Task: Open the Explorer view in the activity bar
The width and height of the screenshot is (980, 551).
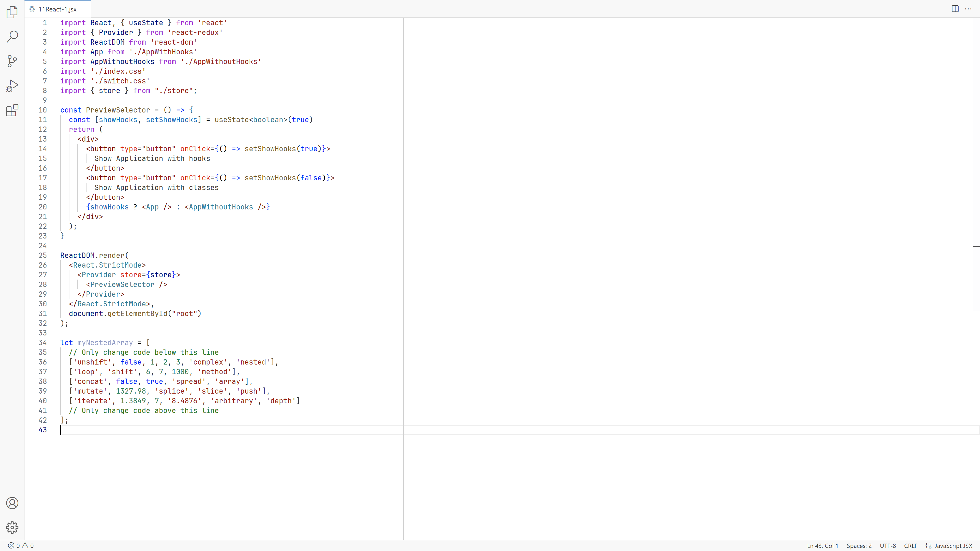Action: (x=12, y=12)
